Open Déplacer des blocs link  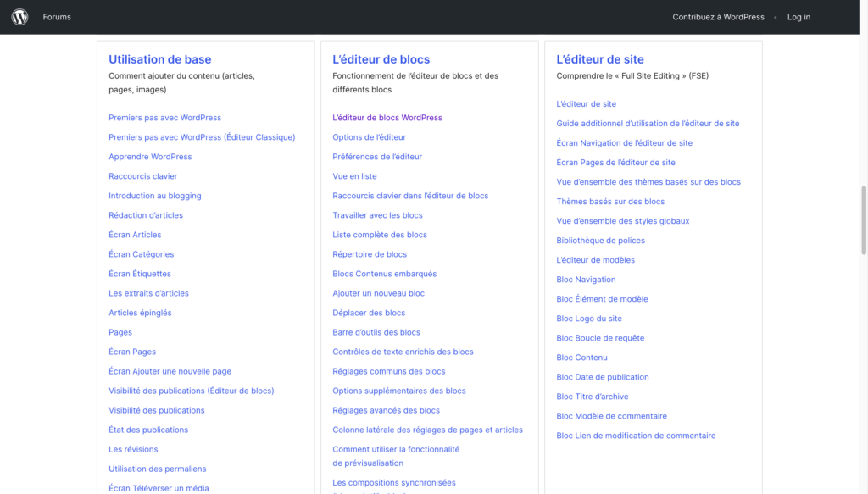pos(369,313)
